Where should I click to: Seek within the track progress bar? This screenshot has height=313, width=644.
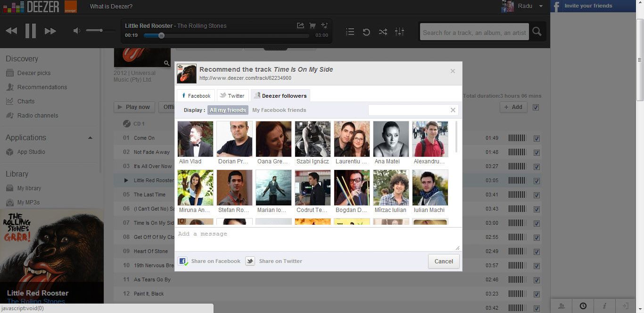coord(226,35)
